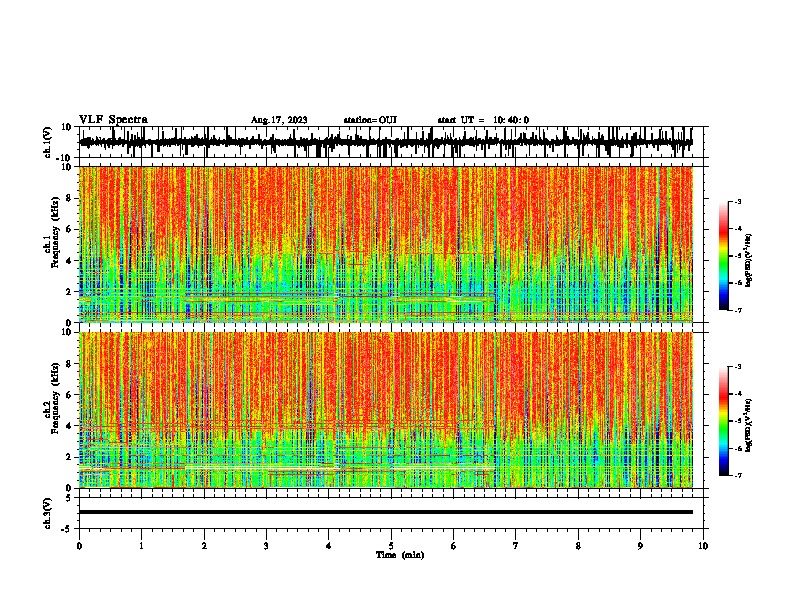Viewport: 792px width, 612px height.
Task: Click the ch.2 'Frequency (kHz)' axis label
Action: coord(55,398)
